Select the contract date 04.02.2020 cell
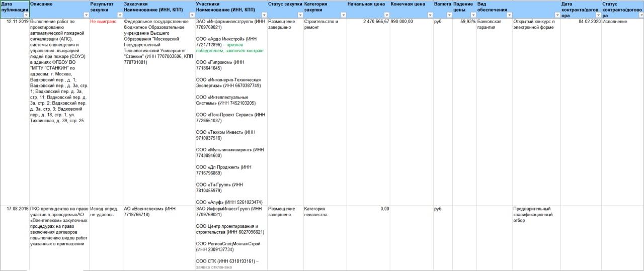The image size is (644, 271). (581, 112)
